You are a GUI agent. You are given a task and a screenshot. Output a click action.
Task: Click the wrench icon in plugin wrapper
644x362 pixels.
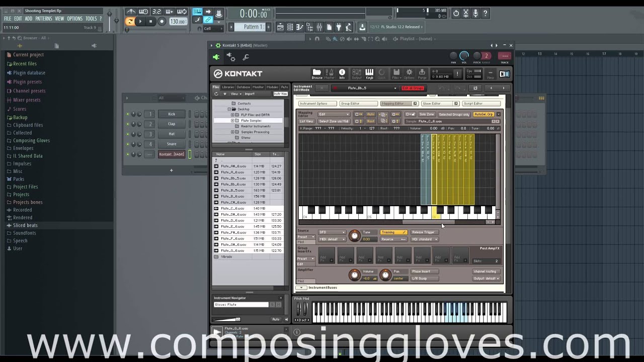click(x=246, y=57)
